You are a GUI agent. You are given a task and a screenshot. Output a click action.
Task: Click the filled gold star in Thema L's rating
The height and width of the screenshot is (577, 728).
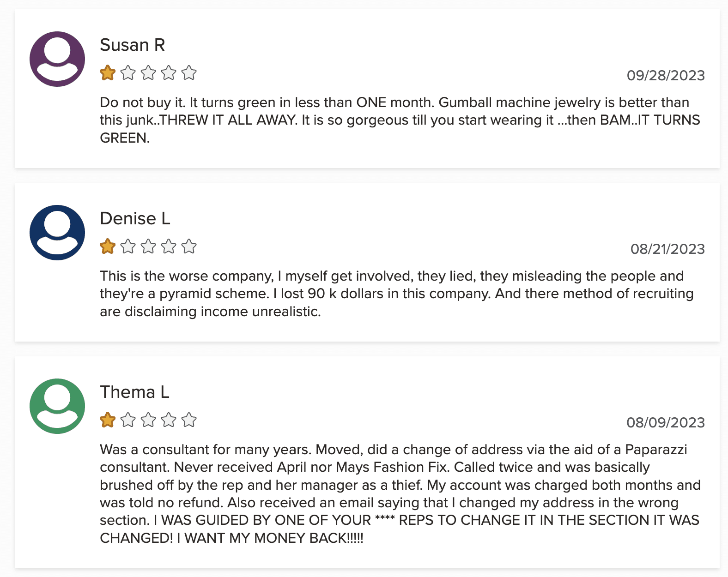[108, 420]
